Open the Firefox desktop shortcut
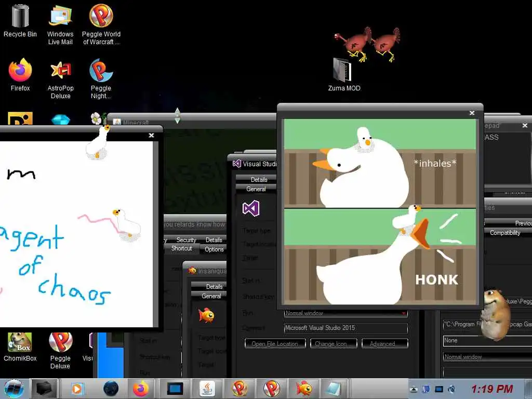This screenshot has height=399, width=532. 20,75
